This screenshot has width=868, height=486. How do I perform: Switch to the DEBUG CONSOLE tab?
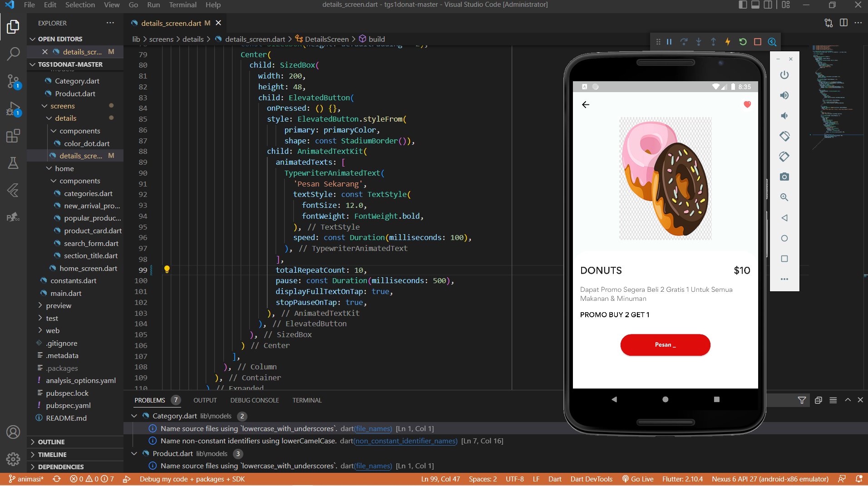coord(254,400)
